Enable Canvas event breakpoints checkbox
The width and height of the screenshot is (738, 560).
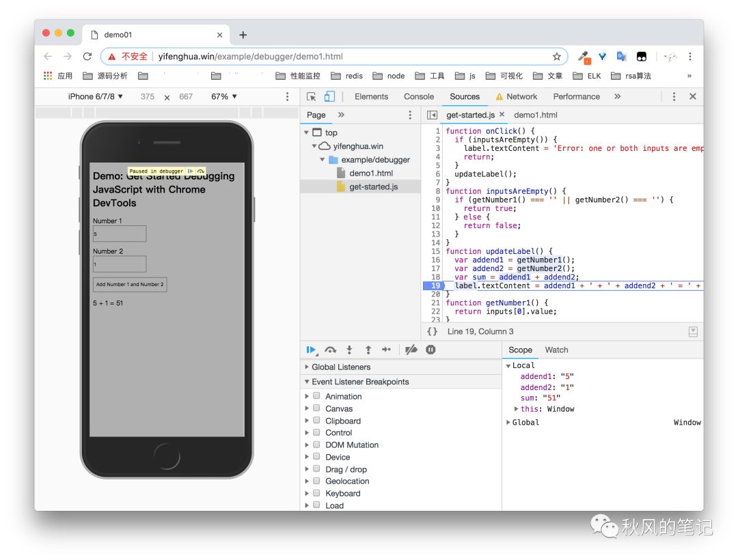[317, 408]
